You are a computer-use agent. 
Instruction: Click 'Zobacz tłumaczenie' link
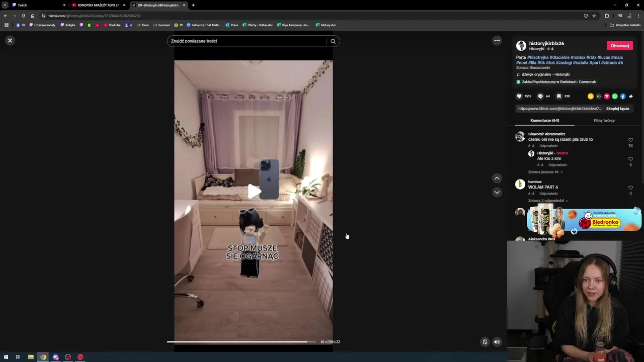pyautogui.click(x=533, y=67)
